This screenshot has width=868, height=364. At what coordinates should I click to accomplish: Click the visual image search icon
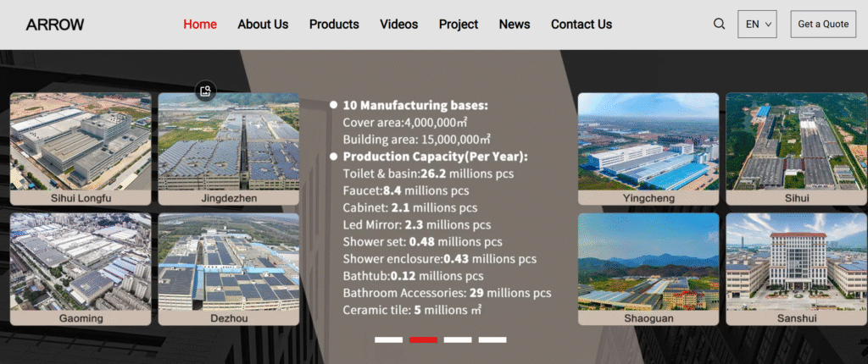(205, 91)
